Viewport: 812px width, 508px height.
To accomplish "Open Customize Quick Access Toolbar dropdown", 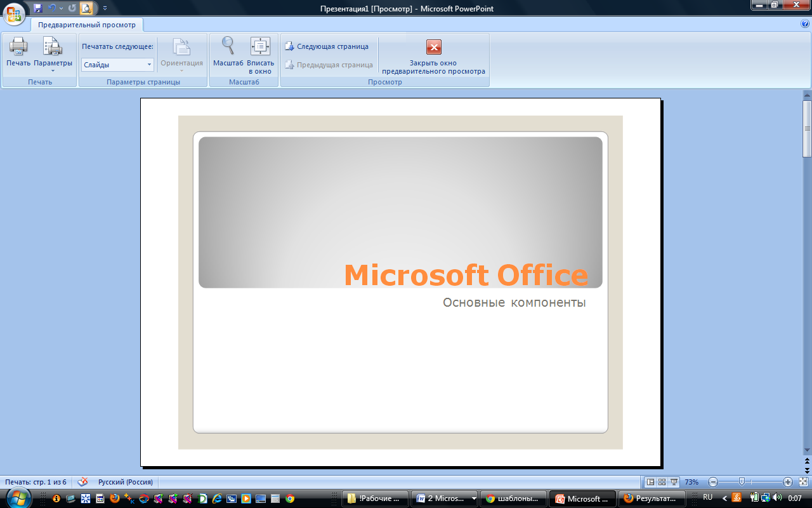I will point(105,8).
